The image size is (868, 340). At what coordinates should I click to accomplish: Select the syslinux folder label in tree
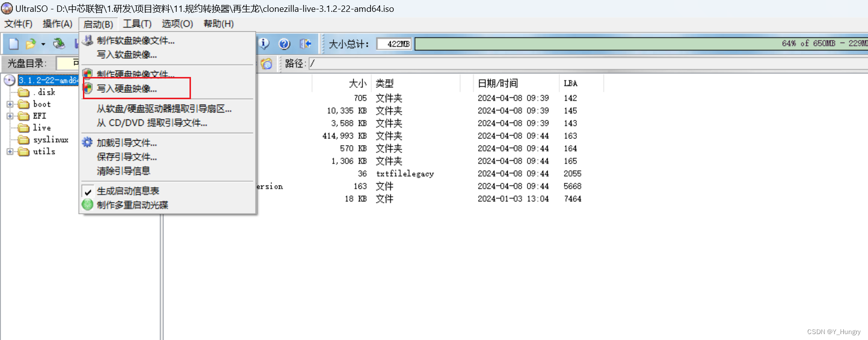[51, 140]
